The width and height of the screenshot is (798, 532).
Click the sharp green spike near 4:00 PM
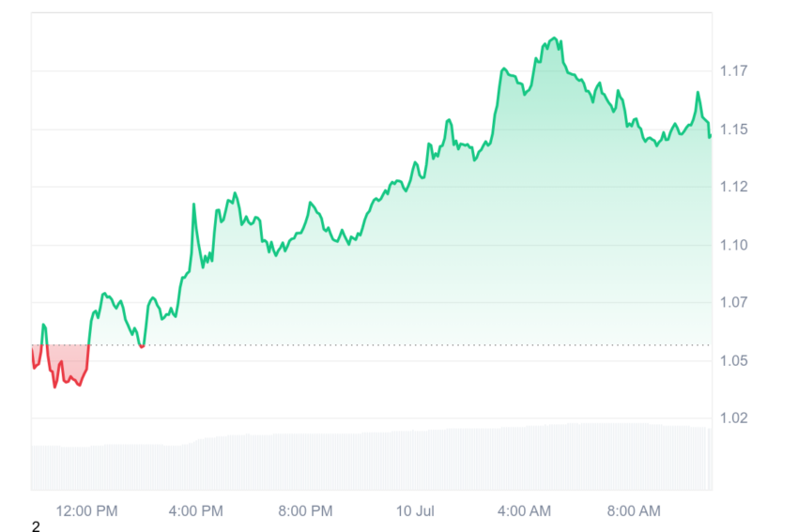pos(194,205)
